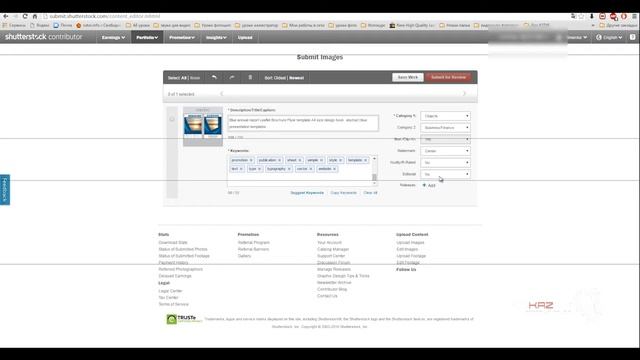The image size is (640, 360).
Task: Click the TRUSTe badge in footer
Action: coord(184,319)
